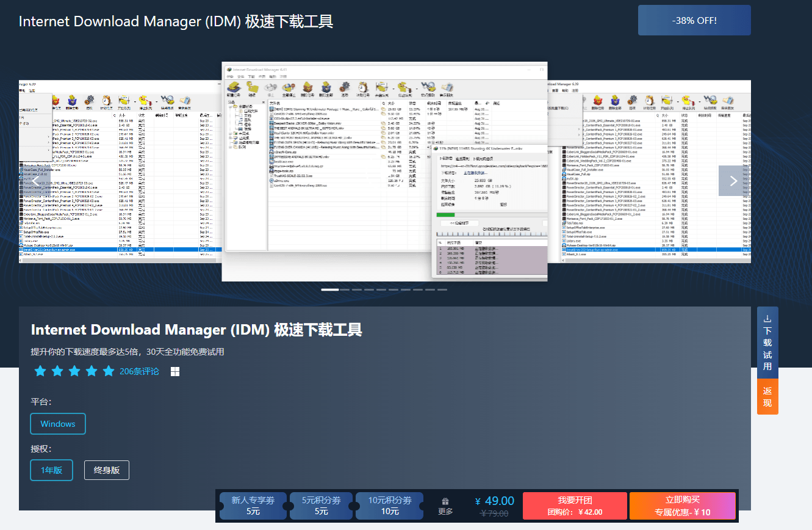Viewport: 812px width, 530px height.
Task: Select the first active carousel indicator
Action: pos(329,289)
